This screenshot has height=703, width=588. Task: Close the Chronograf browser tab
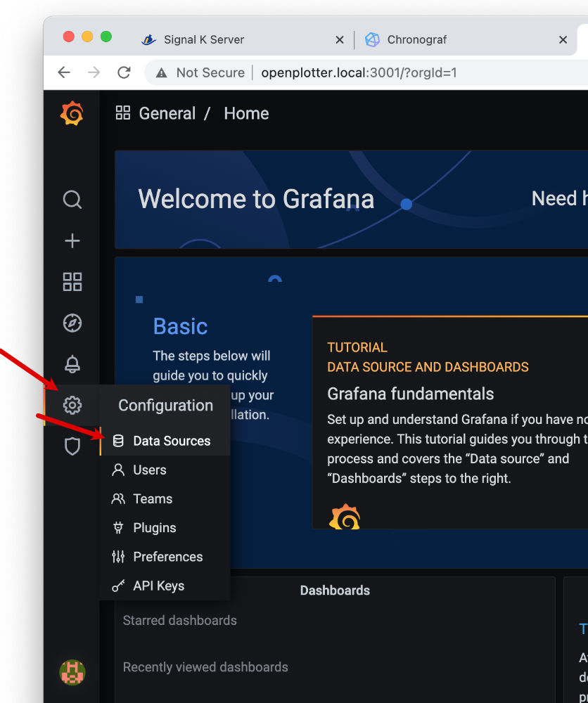pyautogui.click(x=563, y=40)
